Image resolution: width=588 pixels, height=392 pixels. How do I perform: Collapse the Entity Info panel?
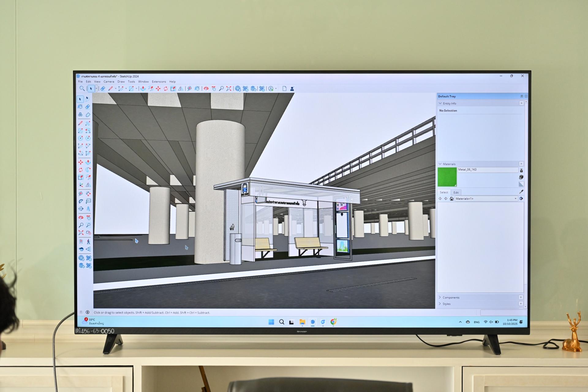click(x=440, y=104)
